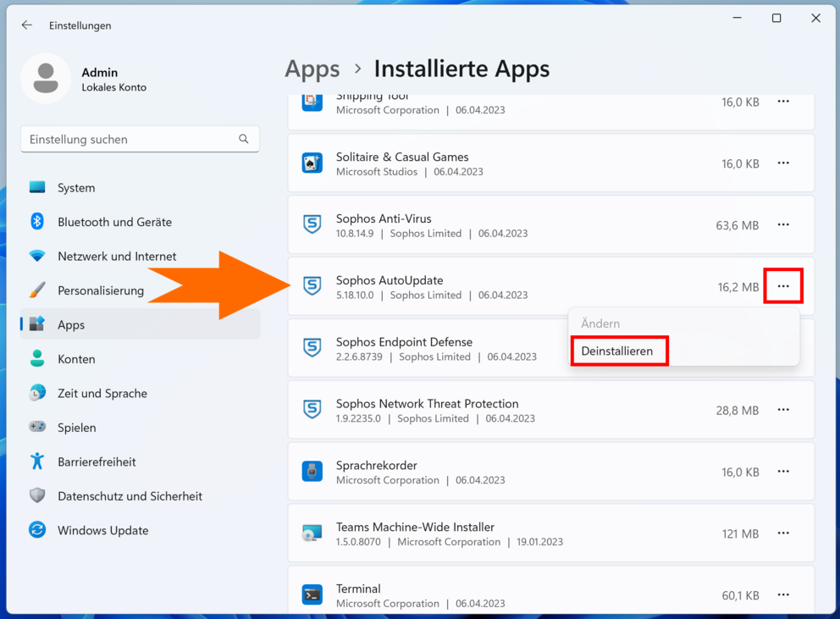
Task: Open more options for Teams Machine-Wide Installer
Action: [x=783, y=533]
